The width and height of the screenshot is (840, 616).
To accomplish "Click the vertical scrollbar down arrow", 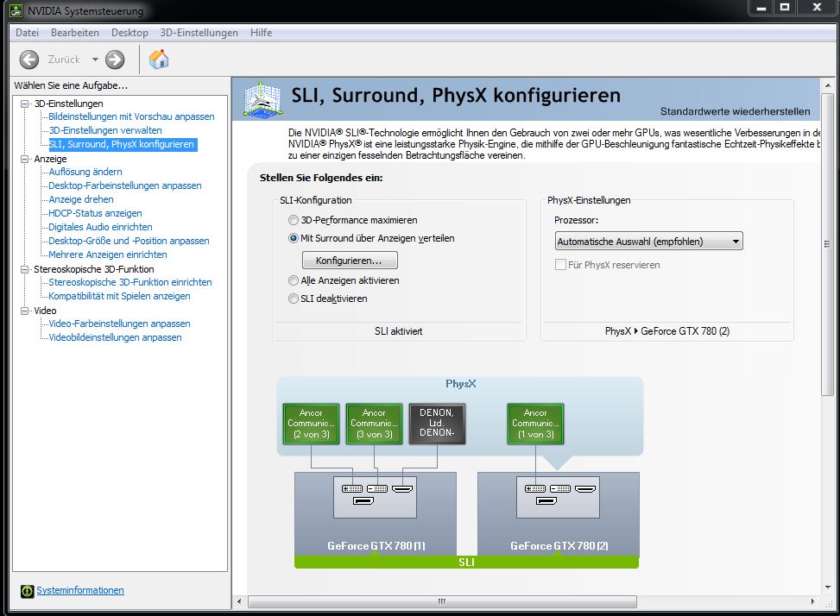I will coord(827,588).
